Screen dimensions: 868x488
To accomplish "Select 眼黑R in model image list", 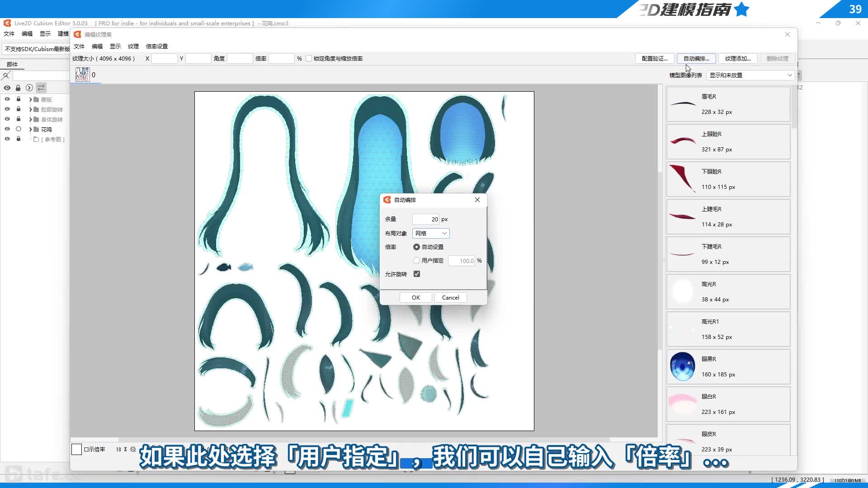I will coord(728,366).
